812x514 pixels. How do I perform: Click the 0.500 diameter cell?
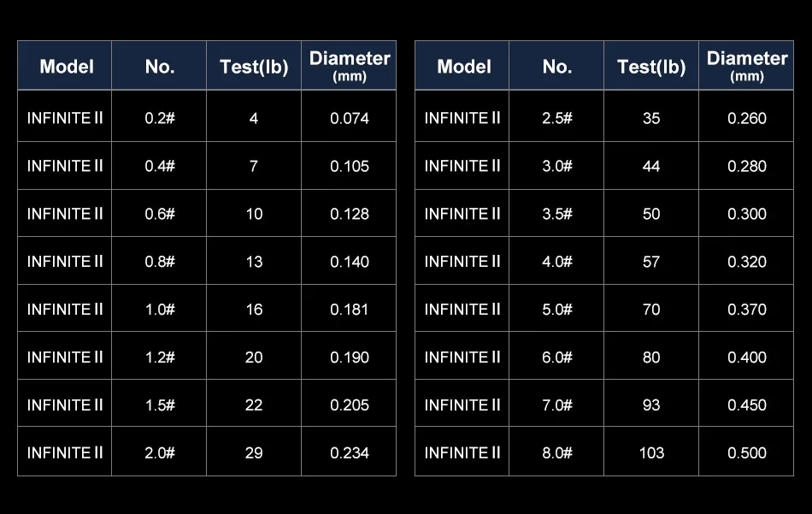pos(747,452)
